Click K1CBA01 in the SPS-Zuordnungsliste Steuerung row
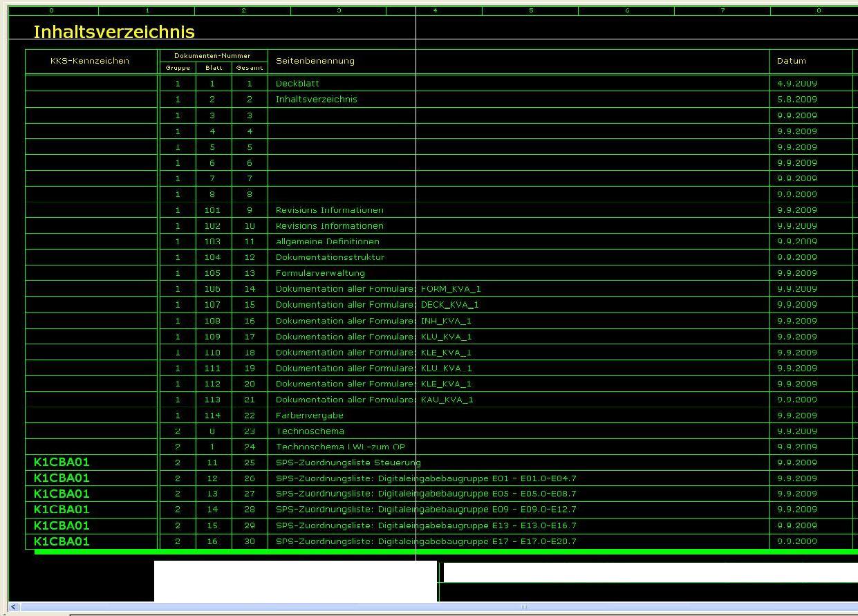The width and height of the screenshot is (858, 616). pos(62,462)
